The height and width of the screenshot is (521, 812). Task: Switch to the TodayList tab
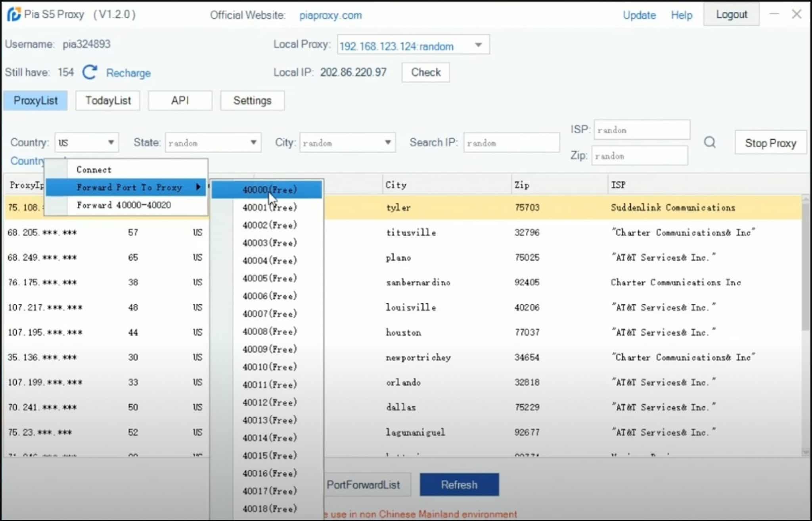pos(108,100)
